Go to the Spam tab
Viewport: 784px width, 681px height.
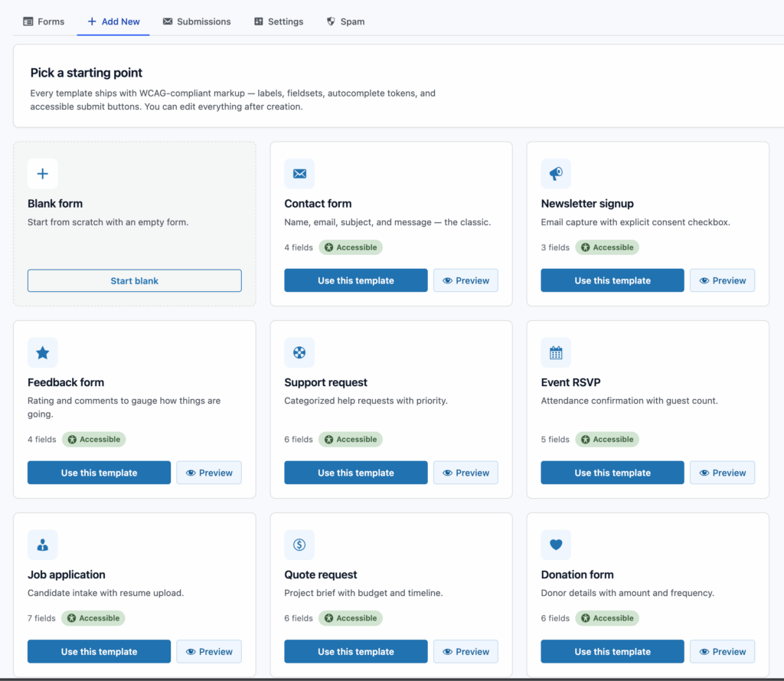[345, 21]
